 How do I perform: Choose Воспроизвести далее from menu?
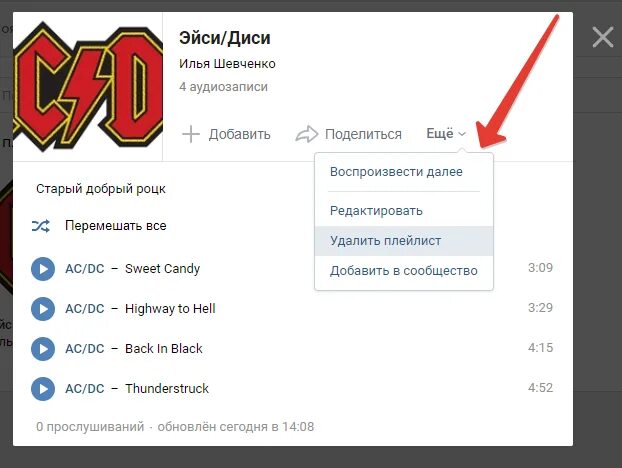point(396,172)
